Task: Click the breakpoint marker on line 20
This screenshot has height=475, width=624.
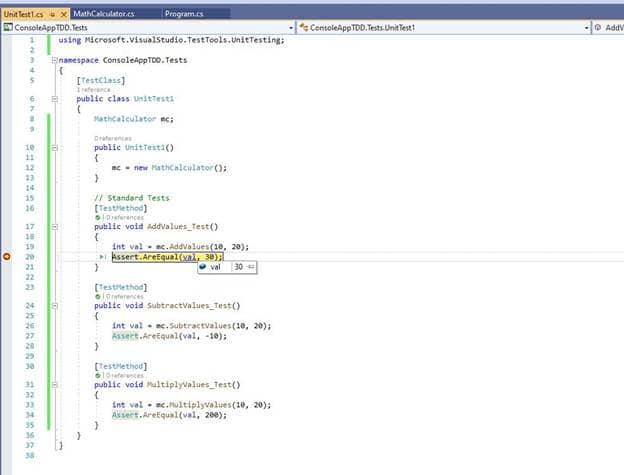Action: click(x=7, y=257)
